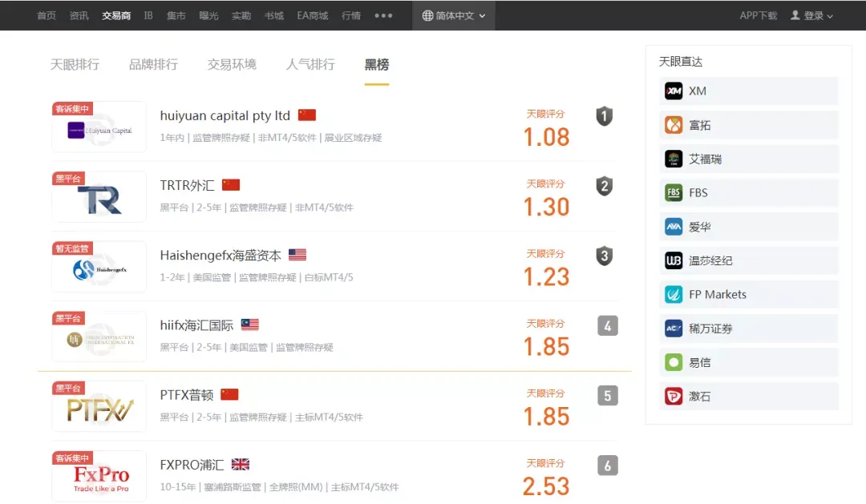The height and width of the screenshot is (504, 866).
Task: Open huiyuan capital pty ltd broker link
Action: (x=225, y=115)
